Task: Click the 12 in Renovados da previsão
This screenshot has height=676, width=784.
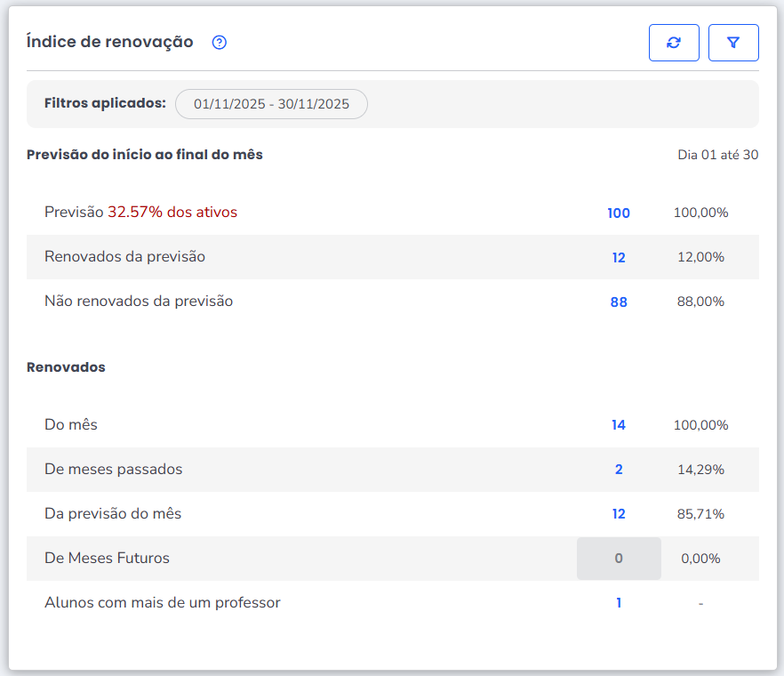Action: [619, 258]
